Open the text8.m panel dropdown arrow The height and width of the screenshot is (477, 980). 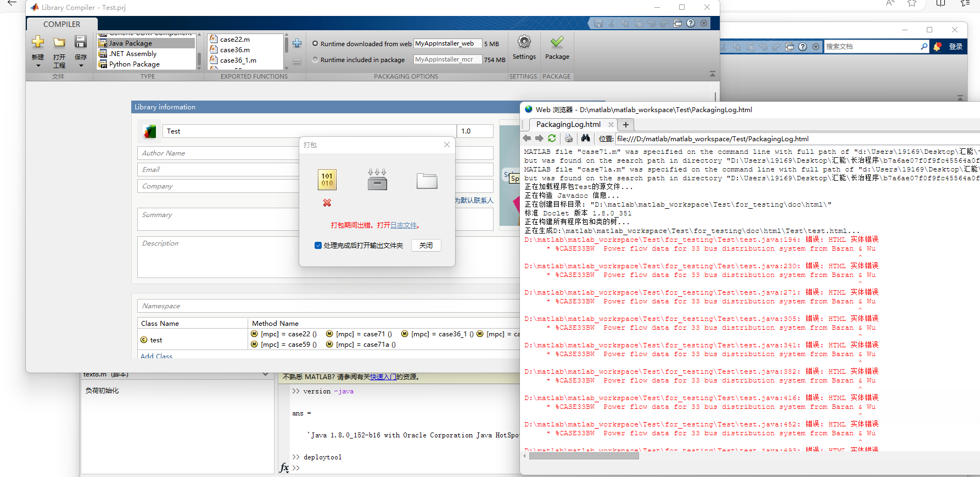(x=266, y=375)
